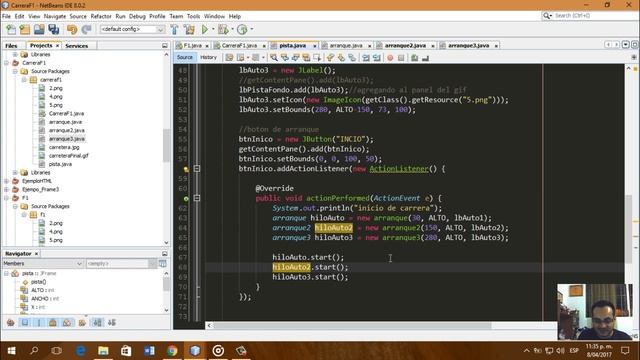
Task: Click the Search magnifier icon in top right
Action: (x=546, y=16)
